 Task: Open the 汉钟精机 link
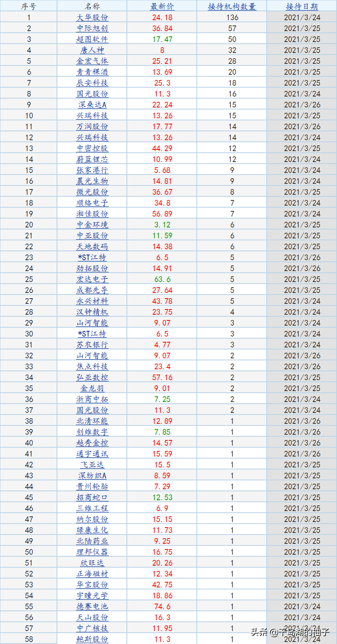click(x=92, y=312)
